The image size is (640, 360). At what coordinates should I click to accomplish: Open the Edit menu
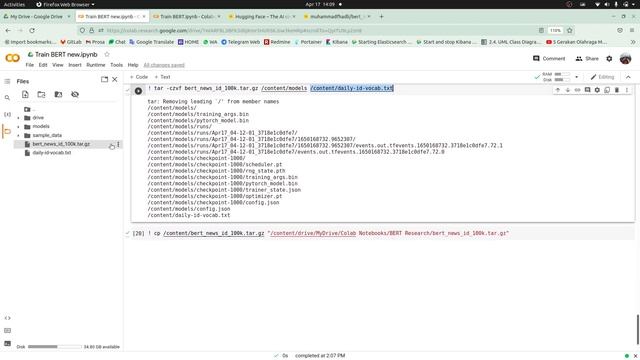tap(43, 65)
